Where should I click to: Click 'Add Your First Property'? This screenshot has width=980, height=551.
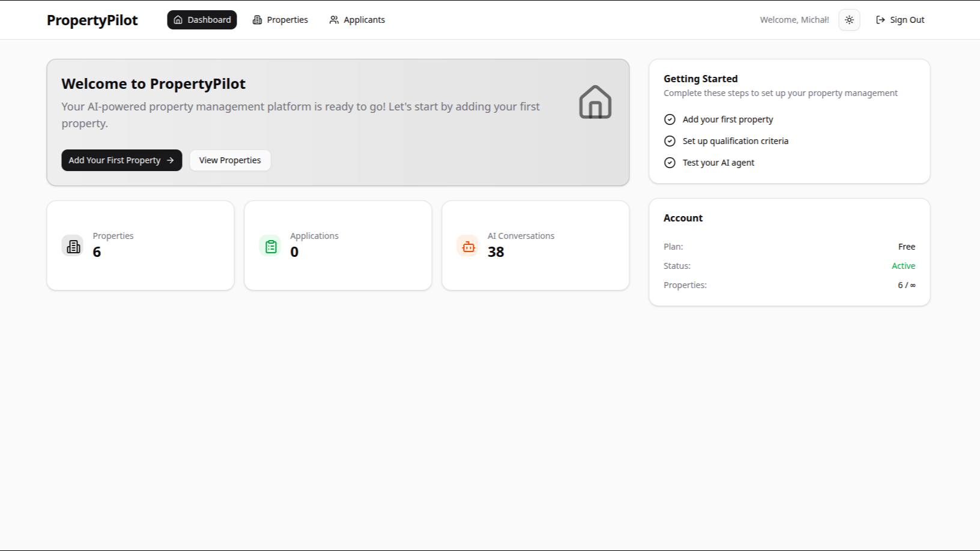121,160
